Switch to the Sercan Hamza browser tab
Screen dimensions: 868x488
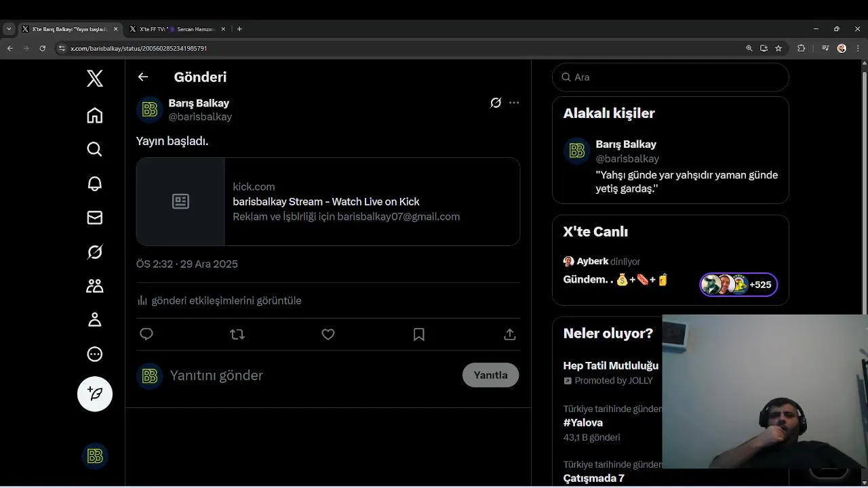click(x=178, y=29)
